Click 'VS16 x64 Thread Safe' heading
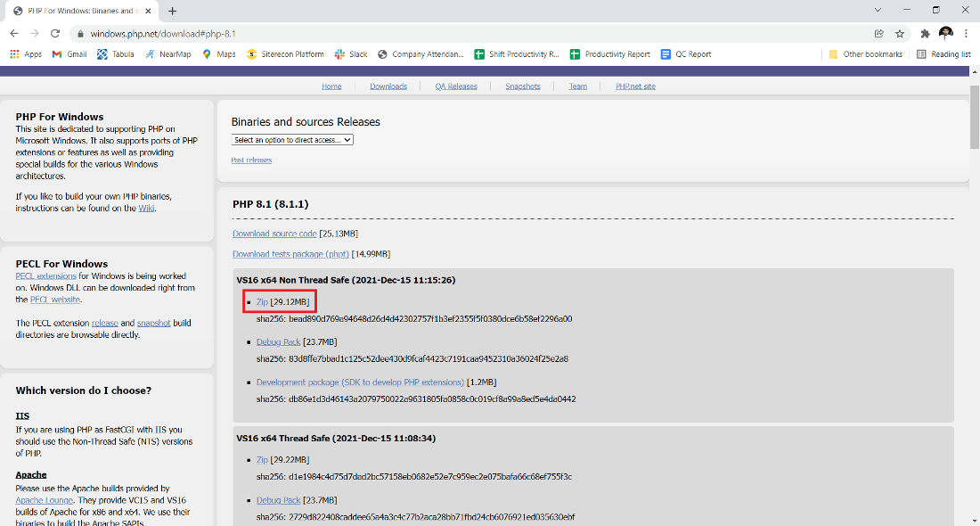980x526 pixels. click(336, 439)
